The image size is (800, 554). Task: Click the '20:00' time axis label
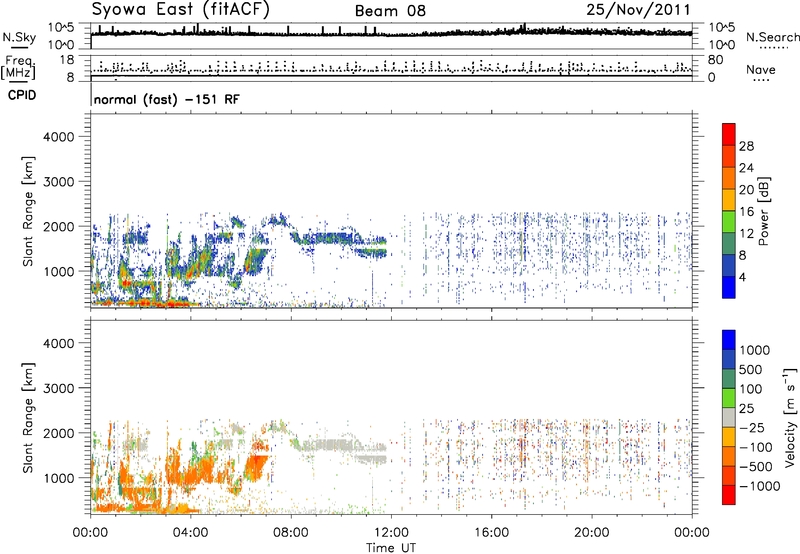[x=591, y=533]
